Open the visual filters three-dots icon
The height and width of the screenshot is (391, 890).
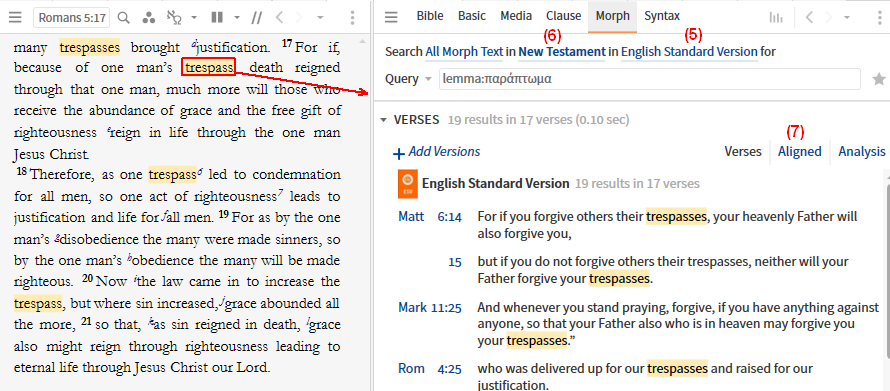[149, 18]
